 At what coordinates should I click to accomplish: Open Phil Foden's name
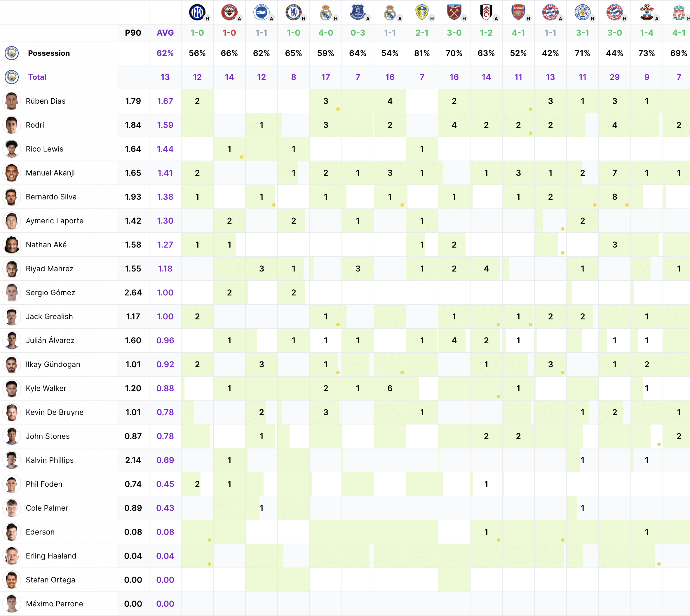[x=44, y=484]
